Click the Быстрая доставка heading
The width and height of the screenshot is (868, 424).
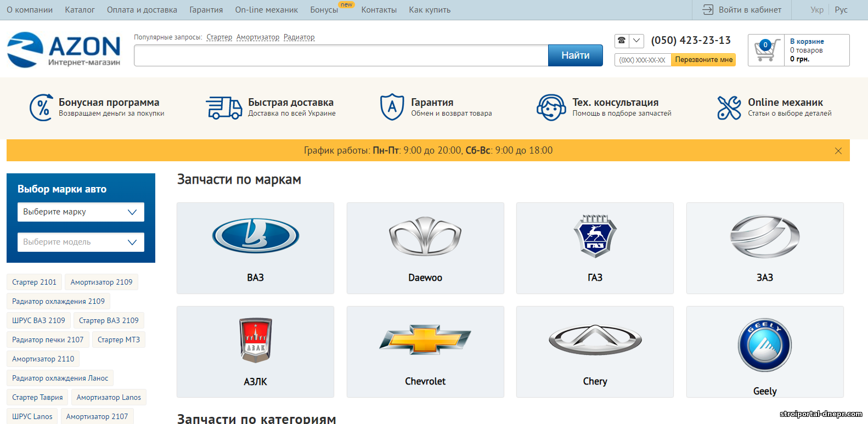[x=291, y=103]
